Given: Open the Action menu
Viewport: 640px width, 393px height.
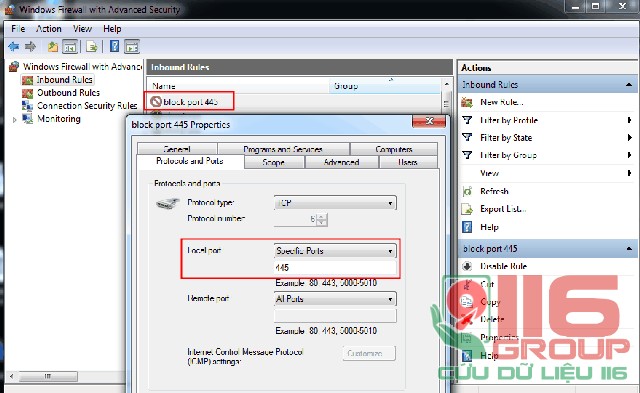Looking at the screenshot, I should [x=49, y=29].
